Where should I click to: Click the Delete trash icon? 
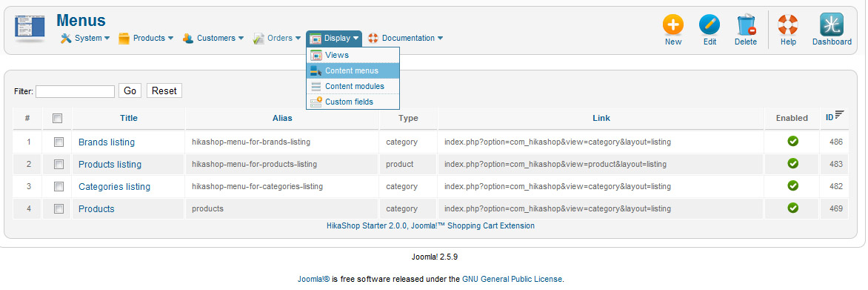(746, 25)
